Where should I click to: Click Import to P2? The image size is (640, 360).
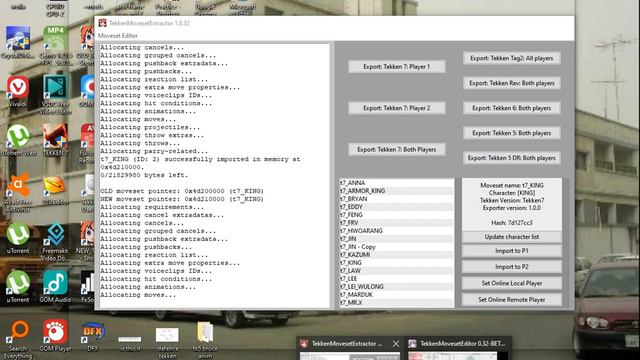(512, 267)
